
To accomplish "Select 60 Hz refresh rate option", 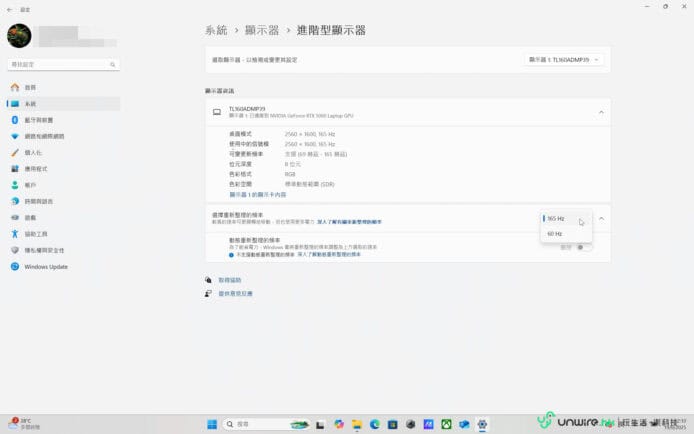I will coord(555,234).
